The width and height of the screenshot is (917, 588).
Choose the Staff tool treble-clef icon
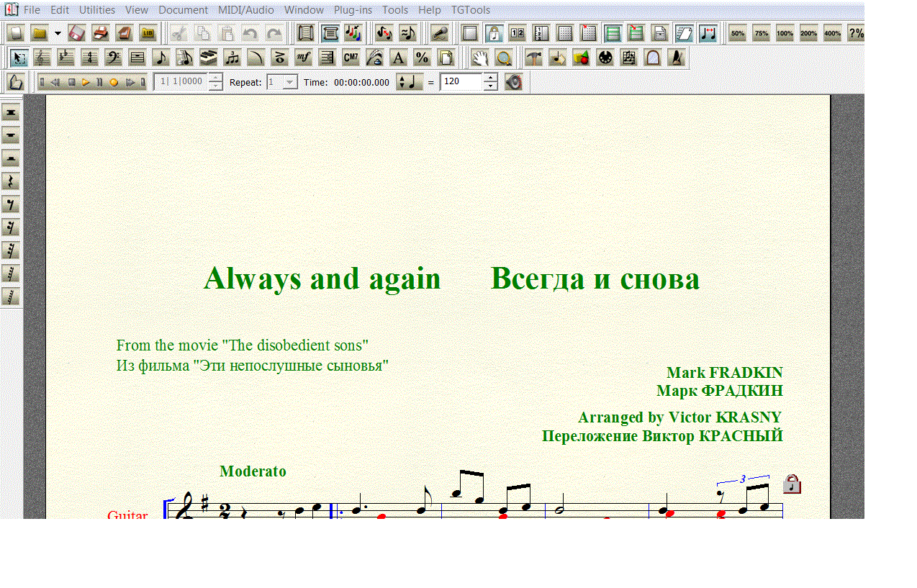point(42,58)
